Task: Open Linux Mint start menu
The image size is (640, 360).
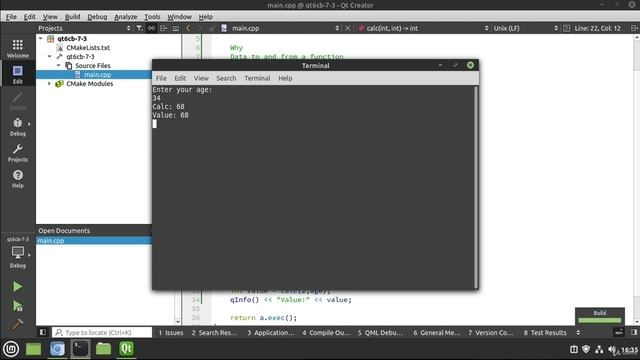Action: [x=11, y=349]
